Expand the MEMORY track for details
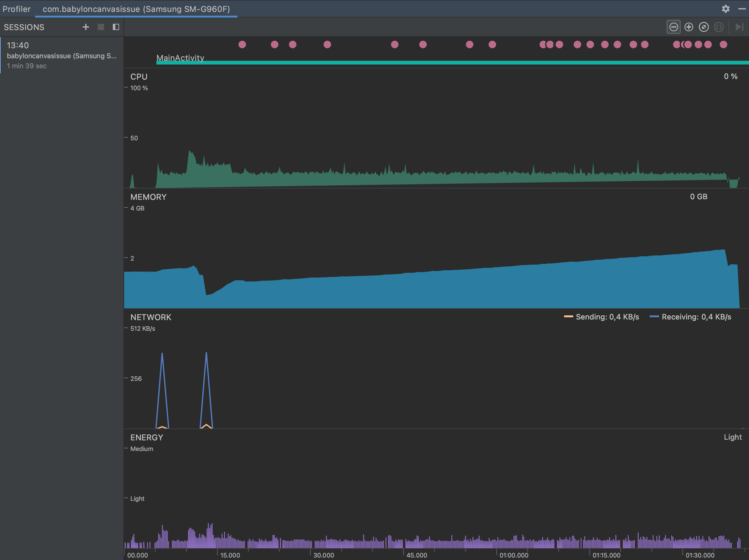The image size is (749, 560). [148, 197]
